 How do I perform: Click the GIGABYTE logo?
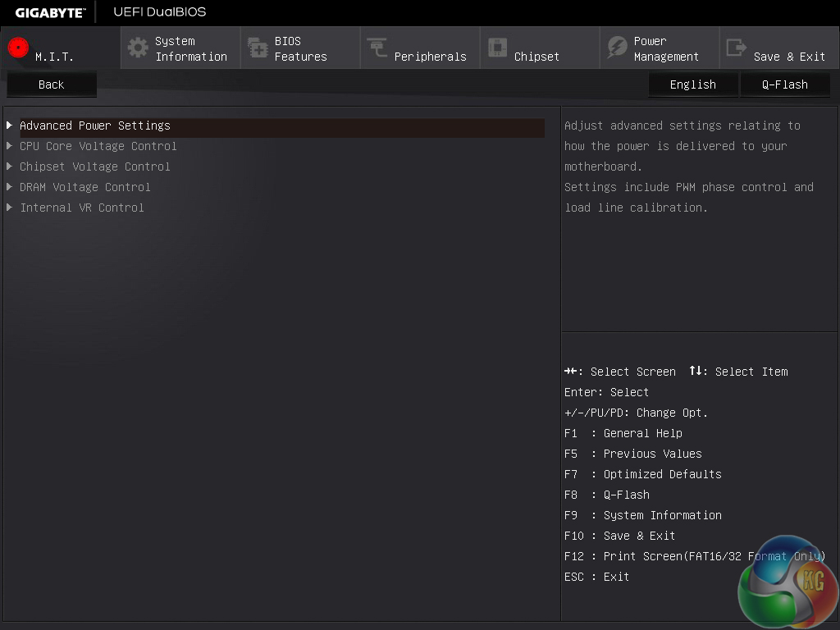coord(50,12)
